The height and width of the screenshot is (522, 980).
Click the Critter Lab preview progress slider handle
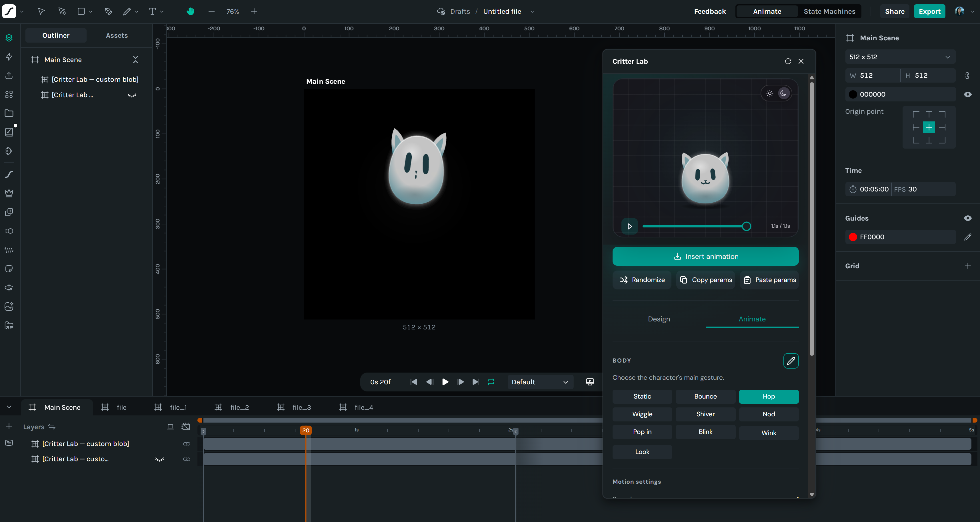coord(746,226)
